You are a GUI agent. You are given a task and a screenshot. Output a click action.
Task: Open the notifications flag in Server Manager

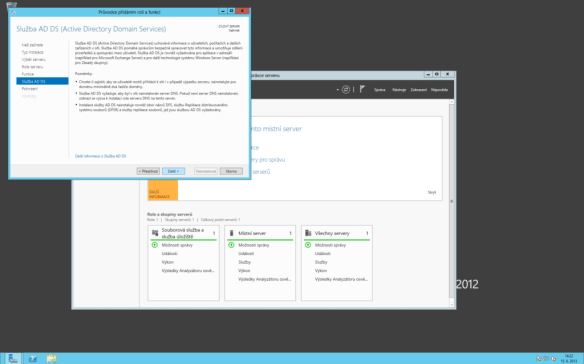pyautogui.click(x=362, y=89)
